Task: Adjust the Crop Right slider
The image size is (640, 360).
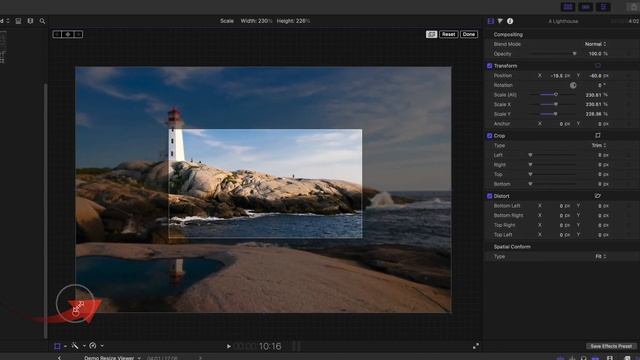Action: [x=552, y=164]
